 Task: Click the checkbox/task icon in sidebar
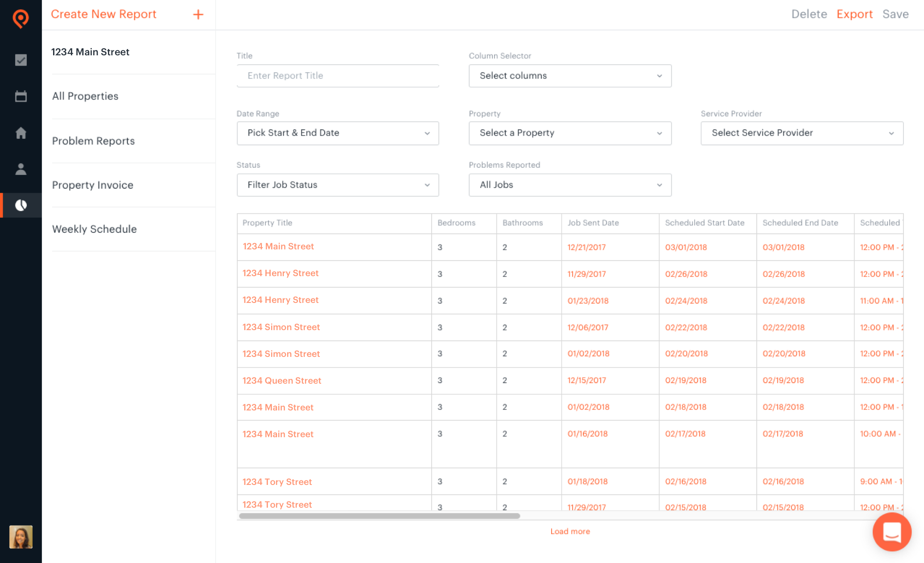tap(21, 59)
